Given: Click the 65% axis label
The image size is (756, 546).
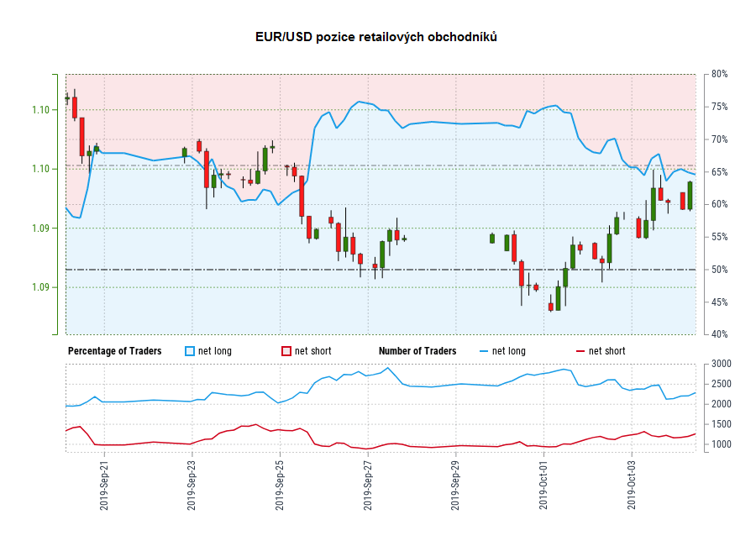Looking at the screenshot, I should click(719, 172).
